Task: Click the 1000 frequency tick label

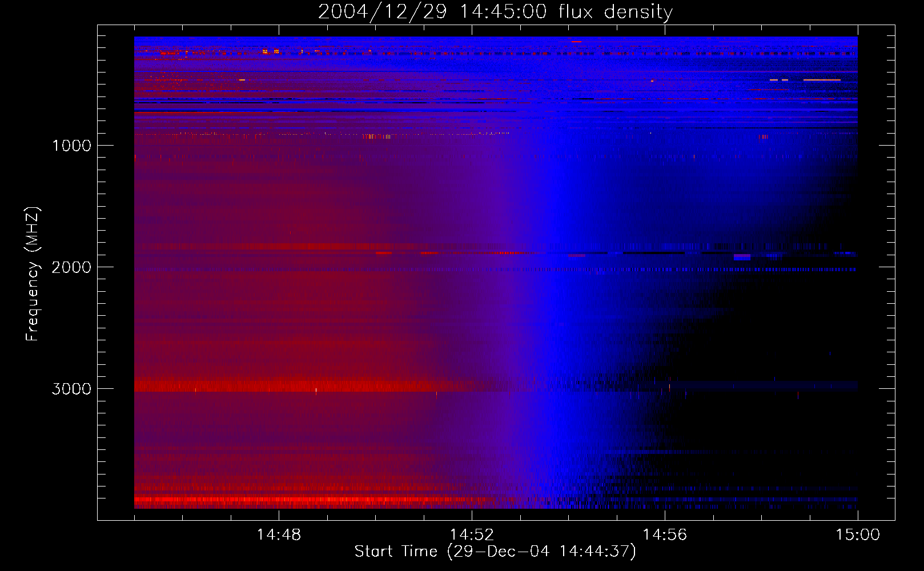Action: tap(72, 146)
